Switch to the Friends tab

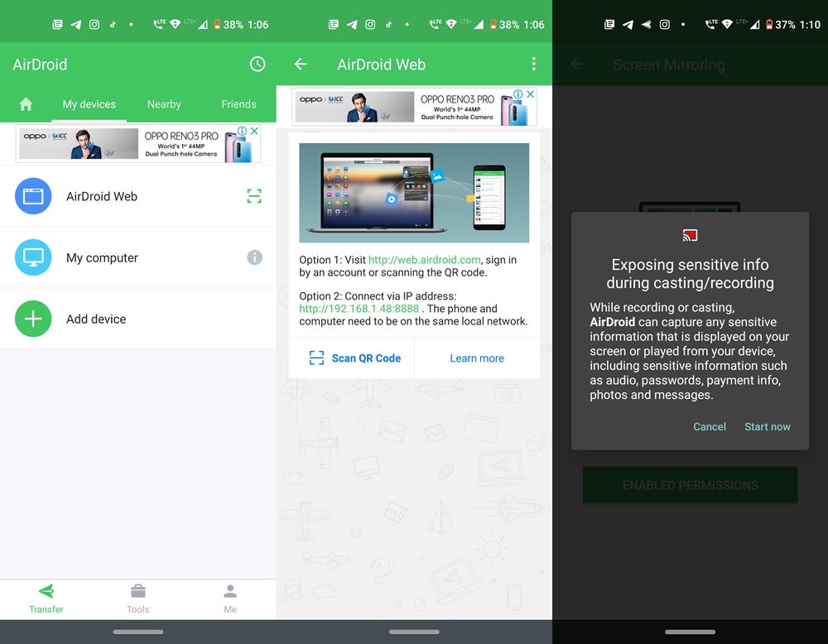238,104
